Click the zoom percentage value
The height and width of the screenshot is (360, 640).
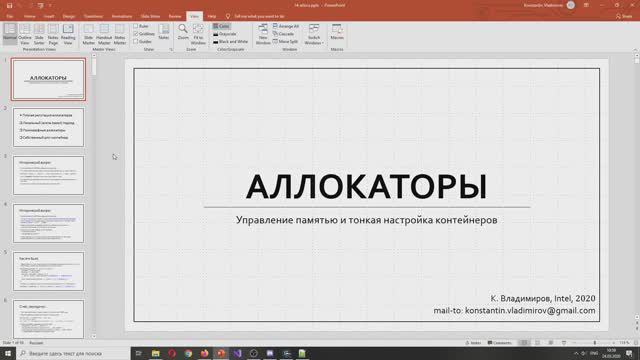click(624, 343)
